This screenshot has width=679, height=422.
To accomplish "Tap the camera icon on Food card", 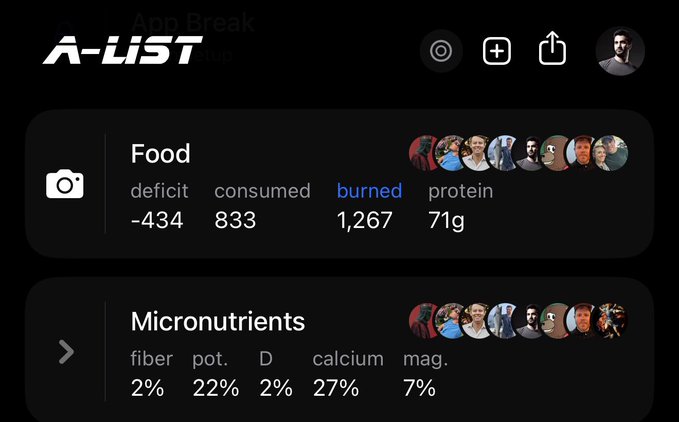I will click(x=65, y=185).
